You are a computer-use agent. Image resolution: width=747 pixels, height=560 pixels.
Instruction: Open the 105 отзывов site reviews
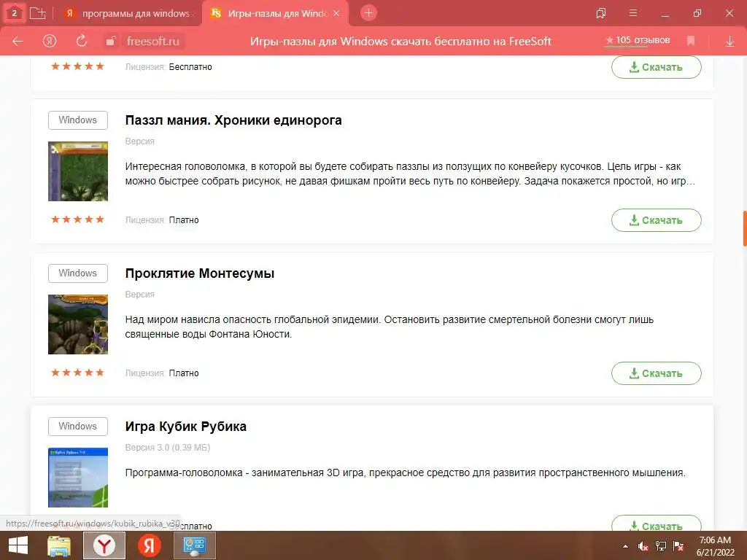(x=638, y=40)
